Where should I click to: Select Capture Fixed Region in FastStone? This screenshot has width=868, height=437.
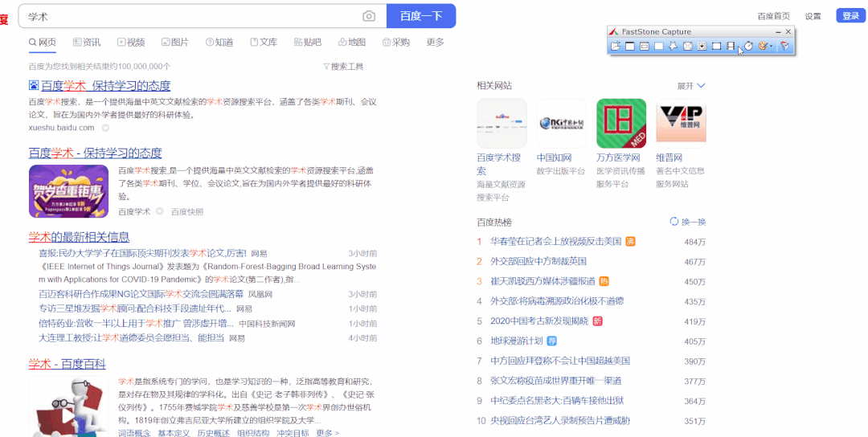click(716, 46)
